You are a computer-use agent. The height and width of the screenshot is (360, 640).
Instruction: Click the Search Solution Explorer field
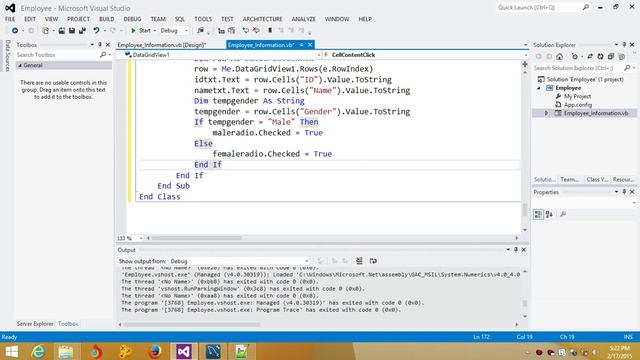tap(578, 68)
